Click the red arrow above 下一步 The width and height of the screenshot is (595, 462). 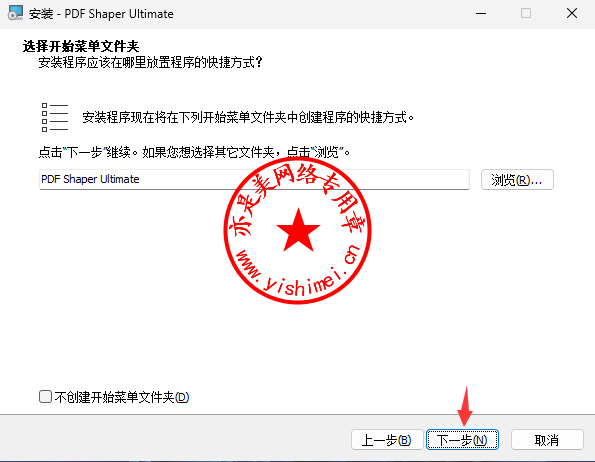465,406
